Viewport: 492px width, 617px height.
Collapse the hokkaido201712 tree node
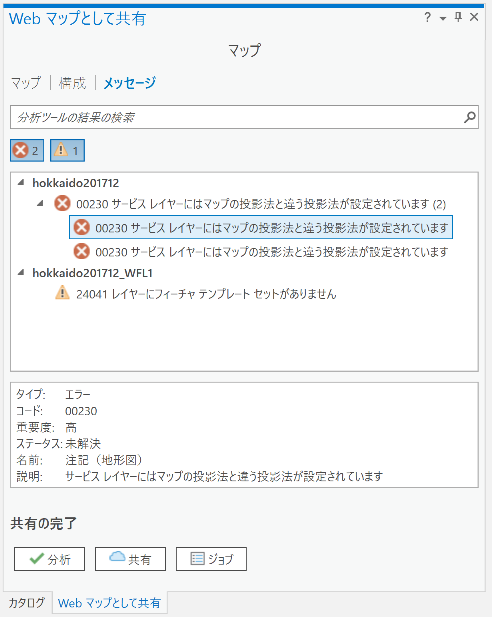(21, 182)
